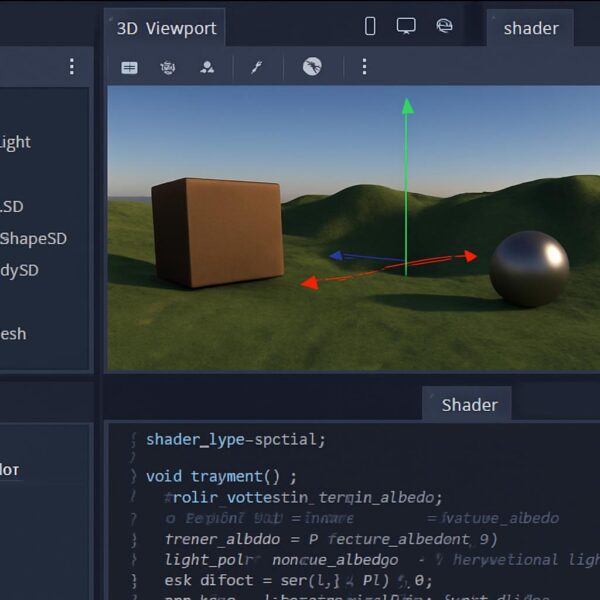Select the ShapeSD node in tree

[x=34, y=238]
